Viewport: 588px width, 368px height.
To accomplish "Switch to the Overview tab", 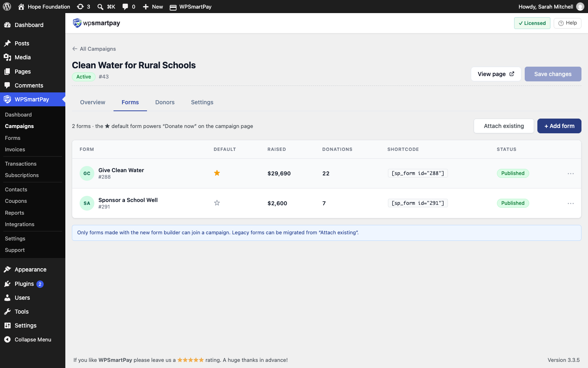I will (93, 102).
